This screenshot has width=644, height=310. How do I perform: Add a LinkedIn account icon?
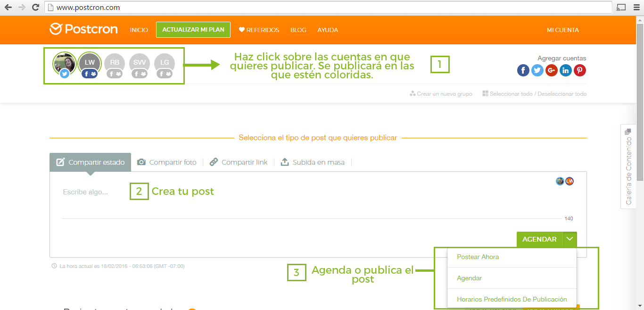566,70
